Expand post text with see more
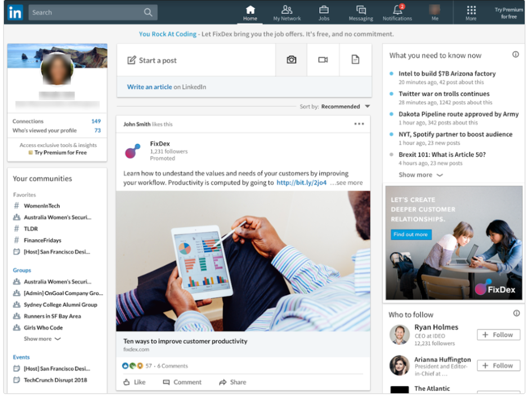 346,183
